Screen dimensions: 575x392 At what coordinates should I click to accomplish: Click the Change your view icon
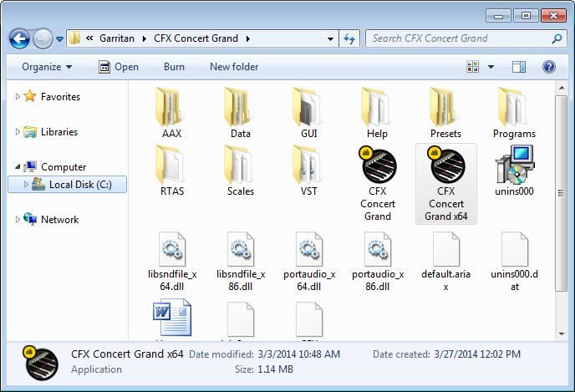[472, 67]
